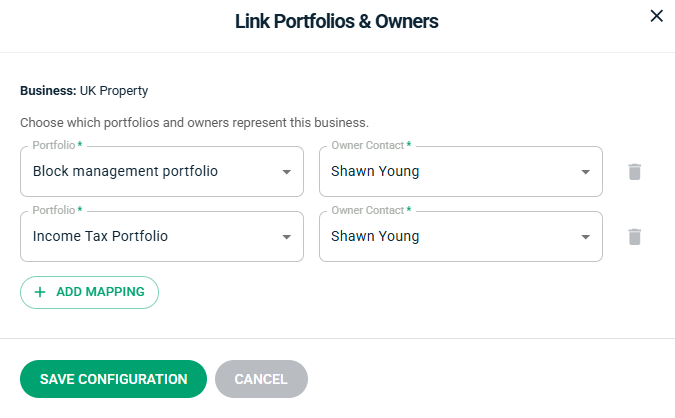Delete the Income Tax Portfolio mapping row

point(634,237)
